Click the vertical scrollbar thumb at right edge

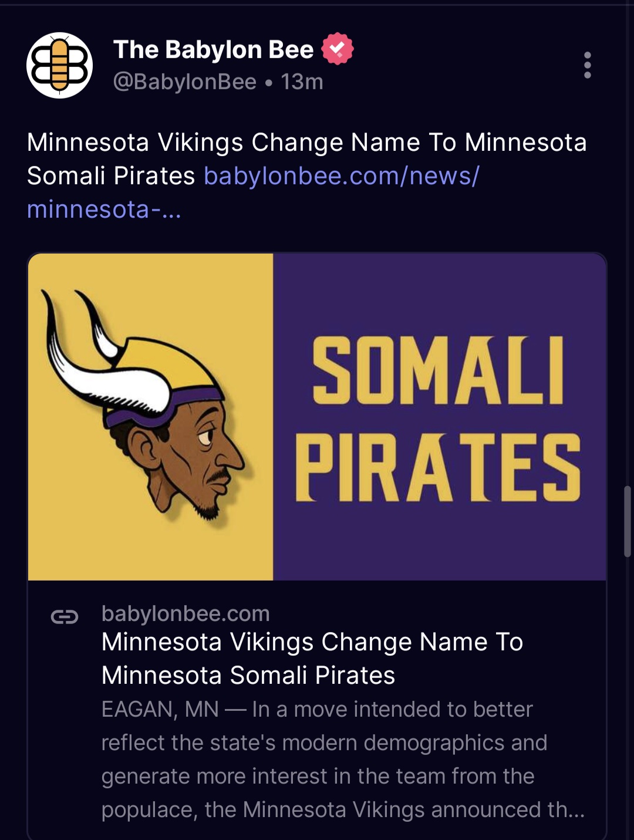[x=628, y=521]
